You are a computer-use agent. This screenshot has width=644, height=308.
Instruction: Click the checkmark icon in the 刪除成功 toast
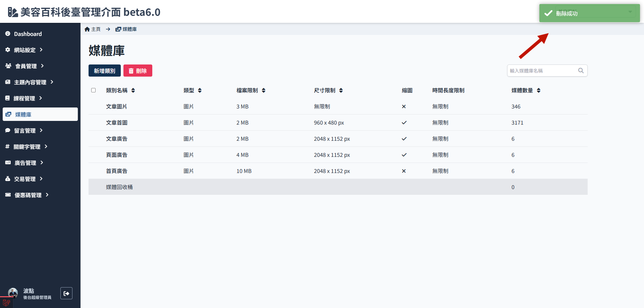(548, 13)
